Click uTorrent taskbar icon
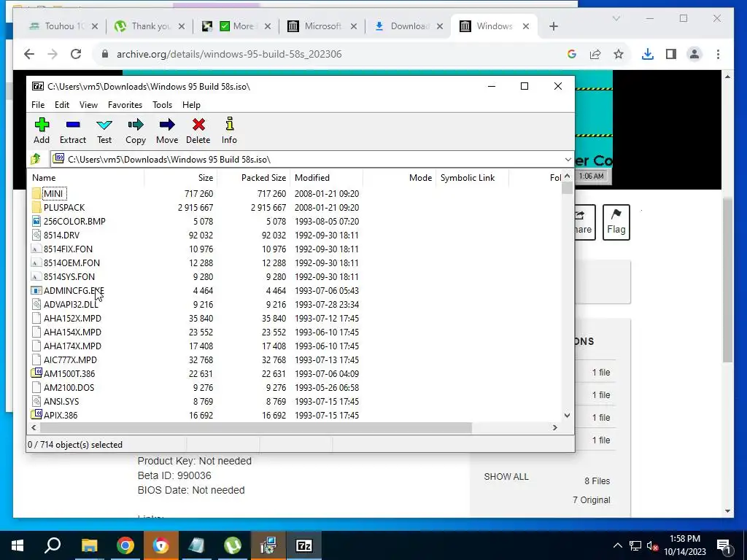The image size is (747, 560). click(x=232, y=545)
